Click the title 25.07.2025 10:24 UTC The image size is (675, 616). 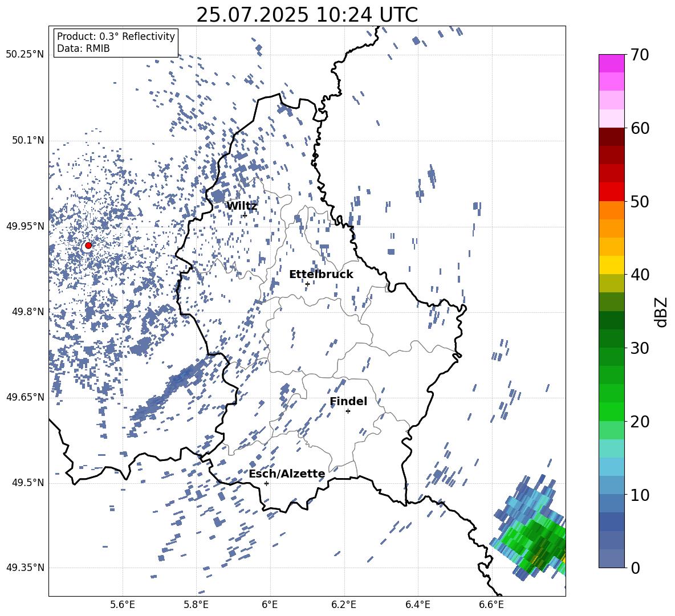[x=307, y=15]
